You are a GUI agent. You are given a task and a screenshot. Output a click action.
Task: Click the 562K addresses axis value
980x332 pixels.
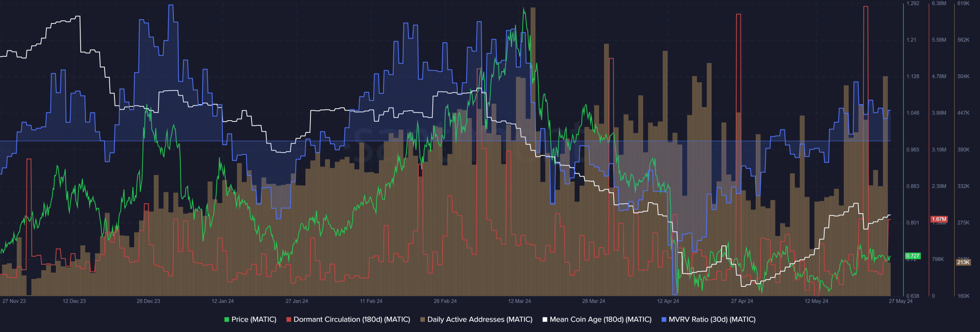964,40
